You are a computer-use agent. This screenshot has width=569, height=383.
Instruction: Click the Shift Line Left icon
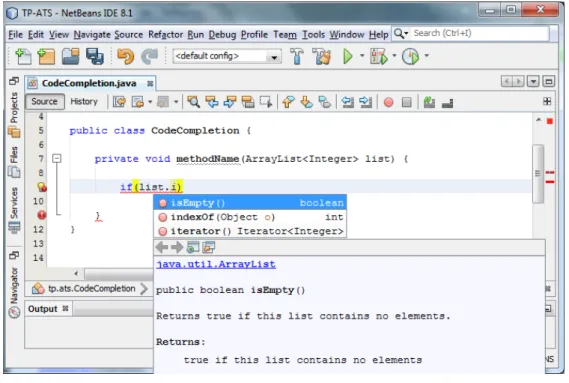(x=348, y=102)
